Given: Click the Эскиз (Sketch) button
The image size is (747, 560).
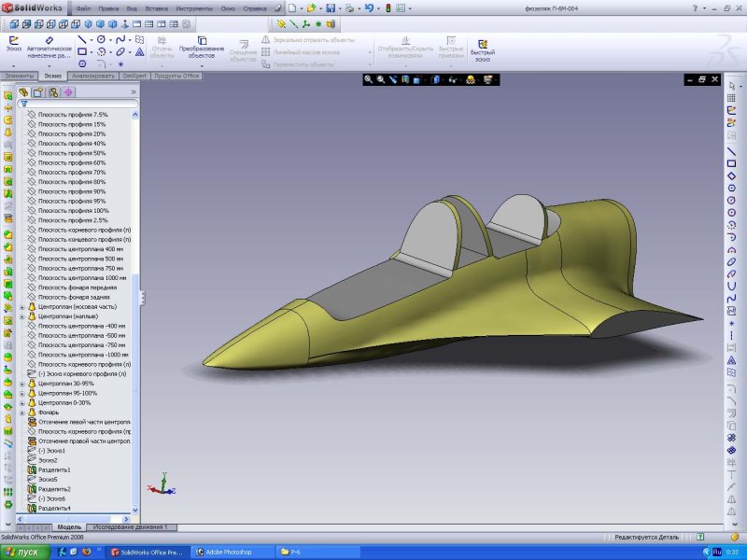Looking at the screenshot, I should tap(14, 44).
